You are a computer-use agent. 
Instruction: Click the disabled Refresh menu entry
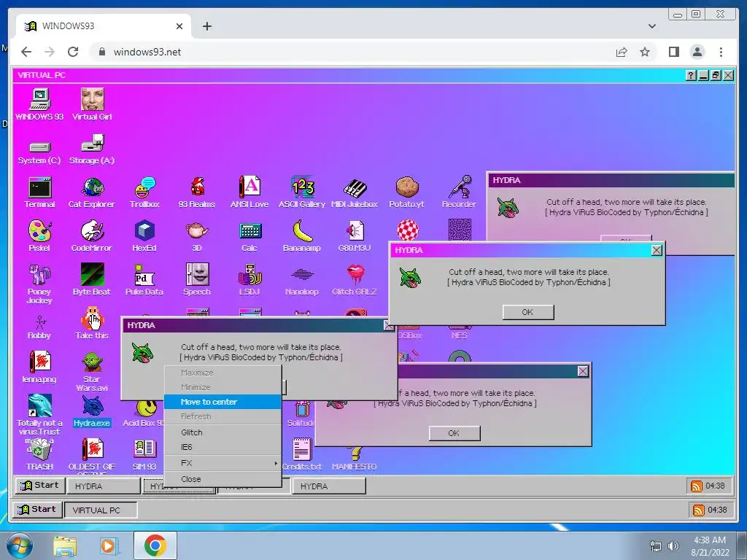(x=222, y=416)
